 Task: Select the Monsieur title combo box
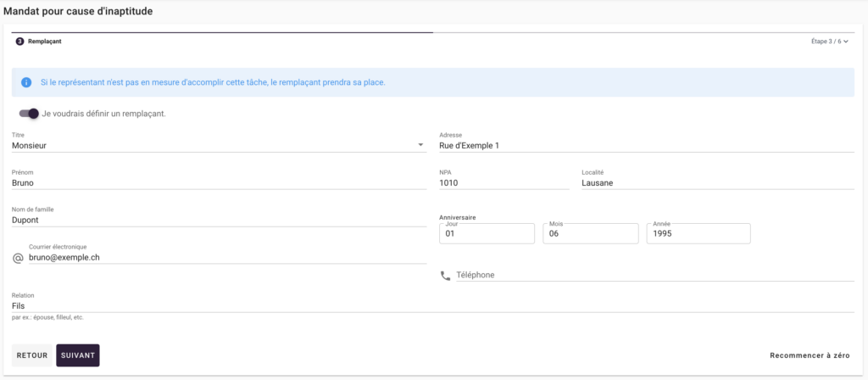[212, 145]
